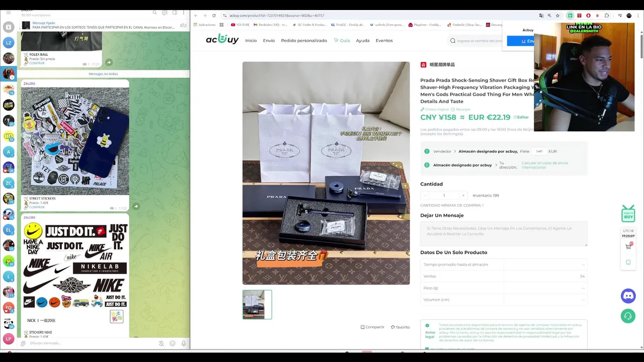Screen dimensions: 644x362
Task: Open the shopping cart side icon
Action: coord(628,246)
